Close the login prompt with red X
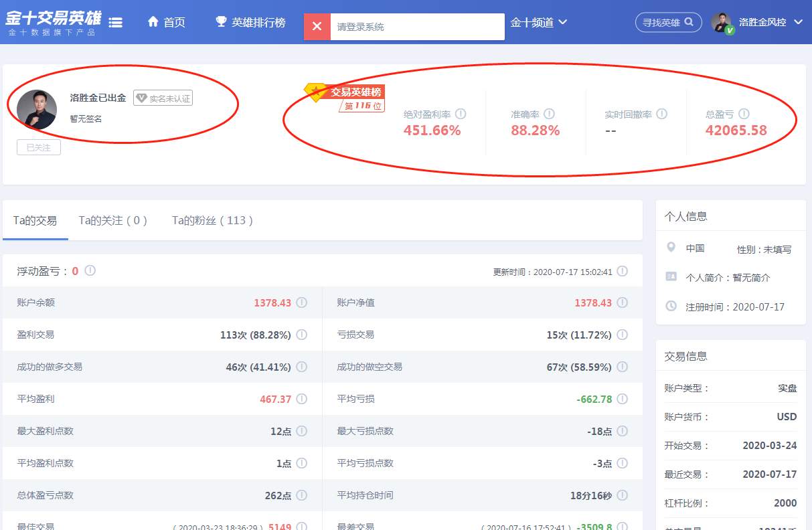The height and width of the screenshot is (530, 812). tap(317, 27)
